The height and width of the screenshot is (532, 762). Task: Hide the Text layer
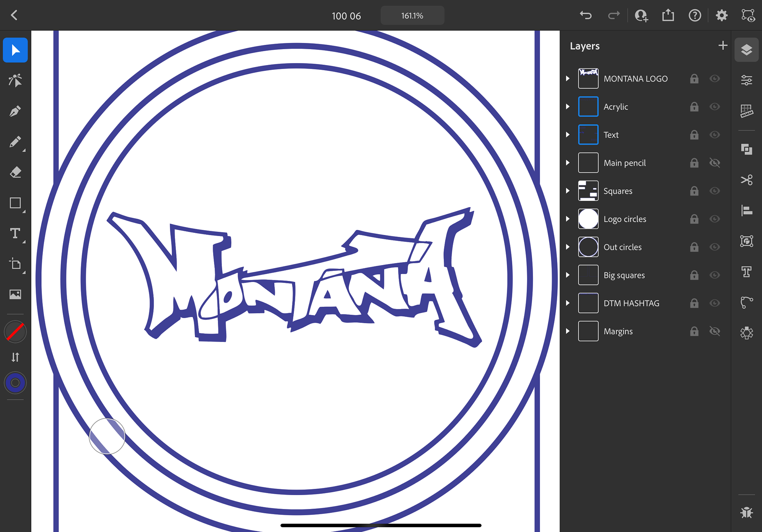pos(715,135)
